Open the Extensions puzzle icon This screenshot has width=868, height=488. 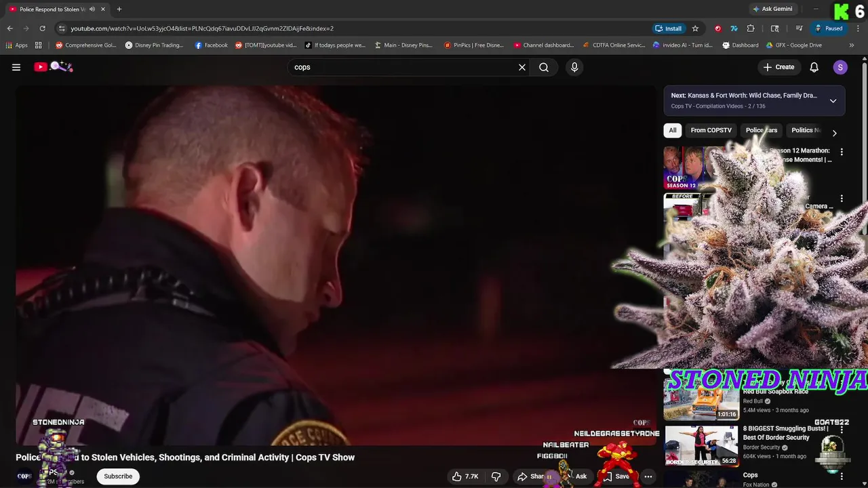tap(751, 28)
